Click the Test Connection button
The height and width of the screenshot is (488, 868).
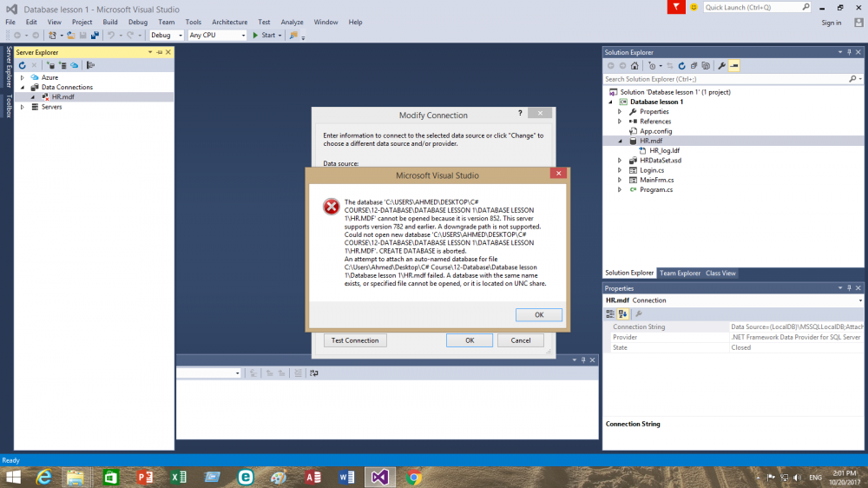tap(355, 340)
